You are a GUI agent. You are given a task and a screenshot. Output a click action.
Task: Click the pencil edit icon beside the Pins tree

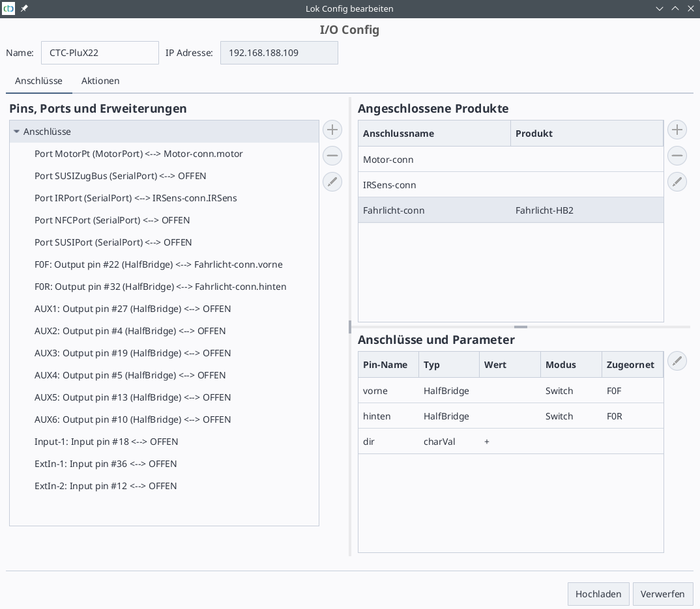[332, 182]
